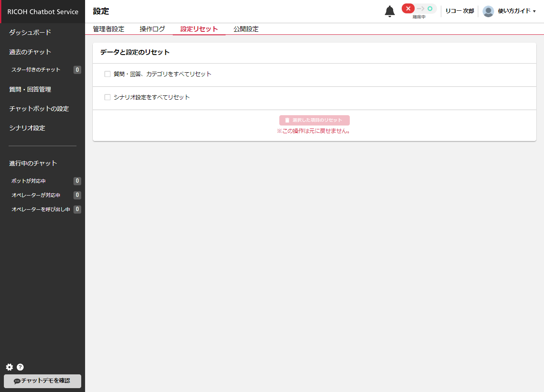Screen dimensions: 544x392
Task: Check 質問・回答、カテゴリをすべてリセット checkbox
Action: point(108,74)
